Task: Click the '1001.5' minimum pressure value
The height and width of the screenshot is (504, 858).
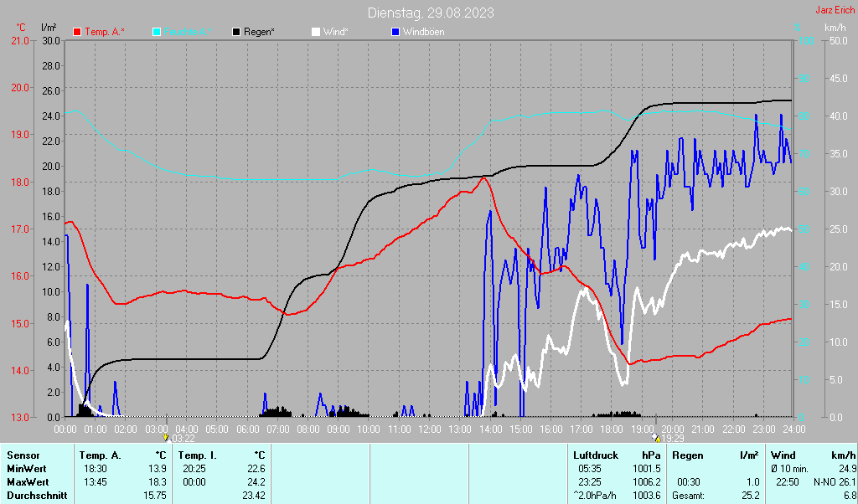Action: click(x=647, y=469)
